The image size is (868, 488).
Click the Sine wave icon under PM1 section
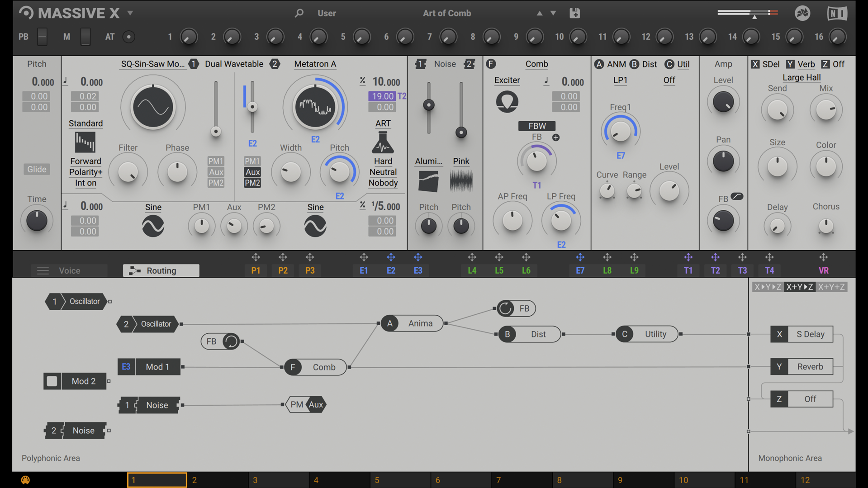153,226
